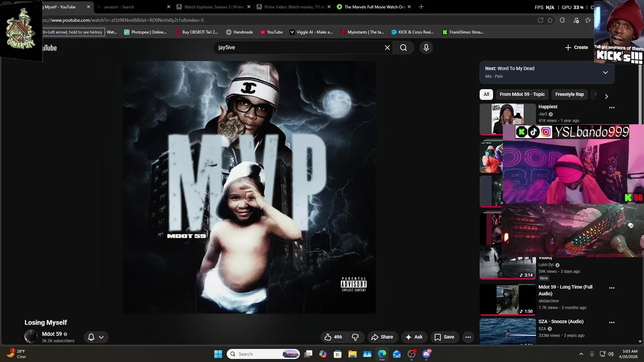Open options menu for Mdot 59 Long Time

click(x=612, y=288)
